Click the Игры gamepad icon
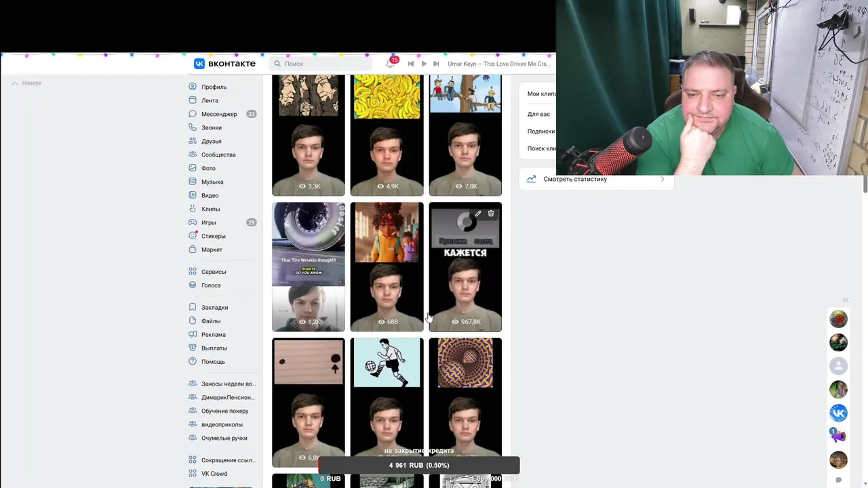 (x=193, y=222)
